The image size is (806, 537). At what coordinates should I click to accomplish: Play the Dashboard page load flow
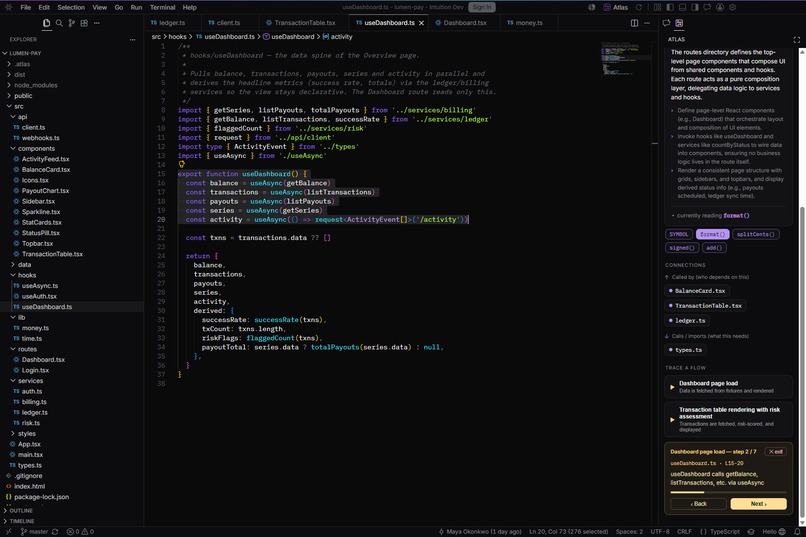[x=728, y=386]
